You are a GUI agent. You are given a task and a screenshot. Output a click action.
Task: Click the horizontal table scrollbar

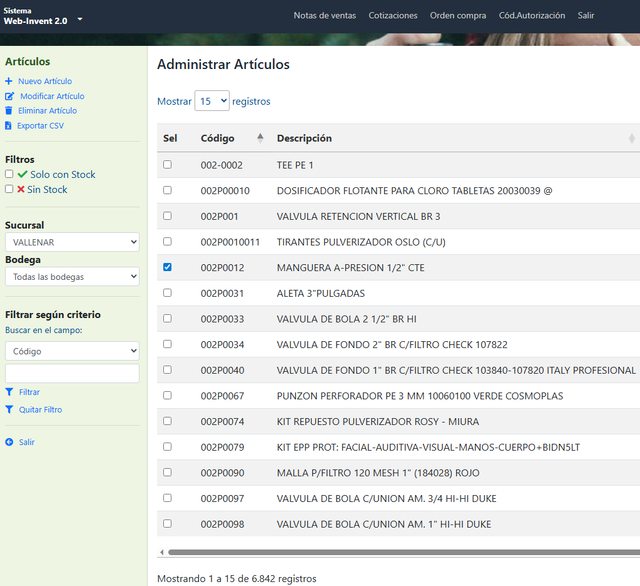click(x=404, y=552)
